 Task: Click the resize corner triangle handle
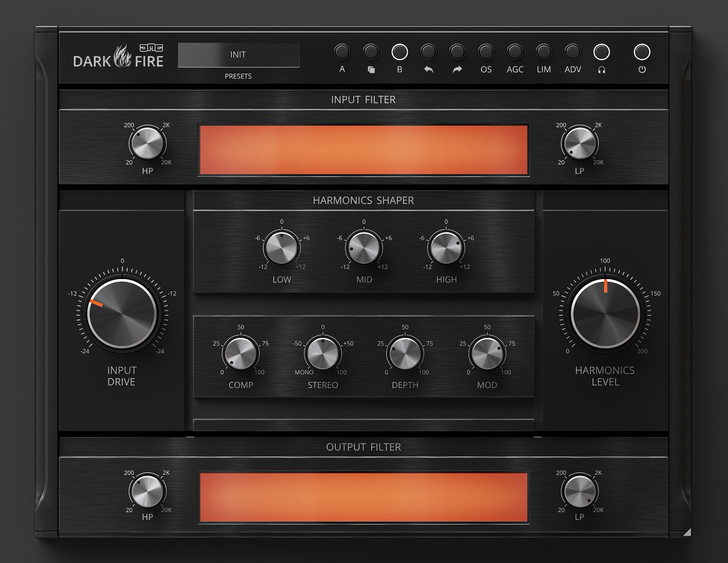click(686, 532)
